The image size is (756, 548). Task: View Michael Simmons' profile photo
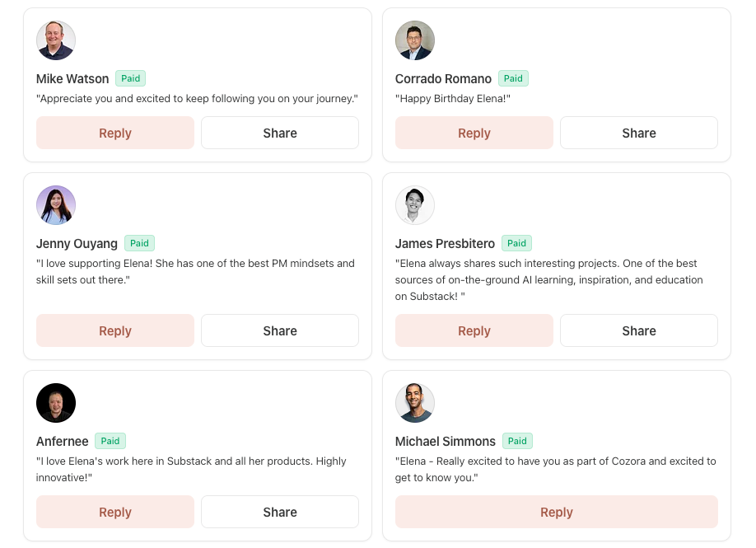[x=414, y=403]
